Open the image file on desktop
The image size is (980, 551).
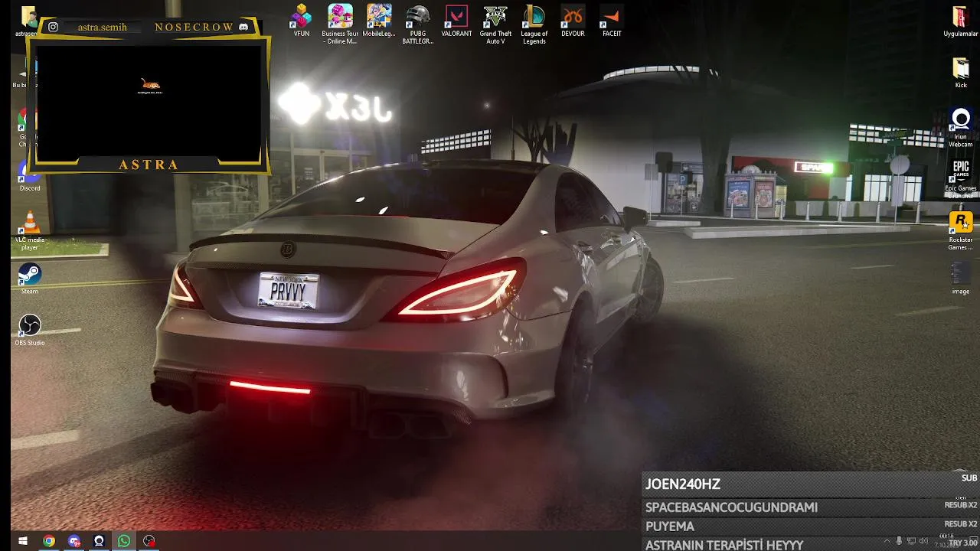click(961, 279)
